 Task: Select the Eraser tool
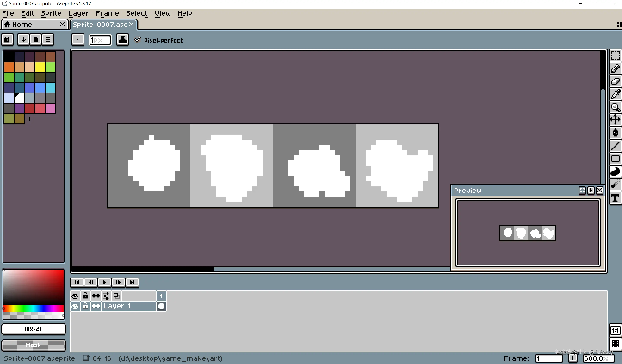(x=615, y=82)
